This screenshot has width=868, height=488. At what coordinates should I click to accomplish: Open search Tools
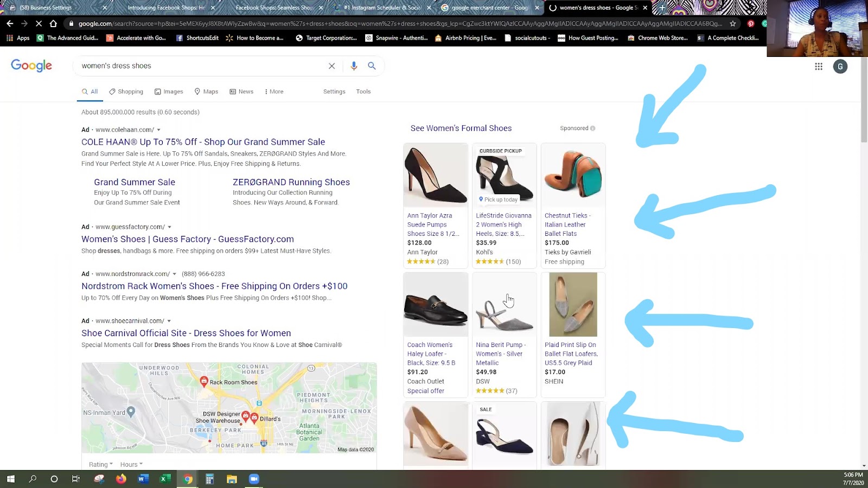click(x=363, y=92)
